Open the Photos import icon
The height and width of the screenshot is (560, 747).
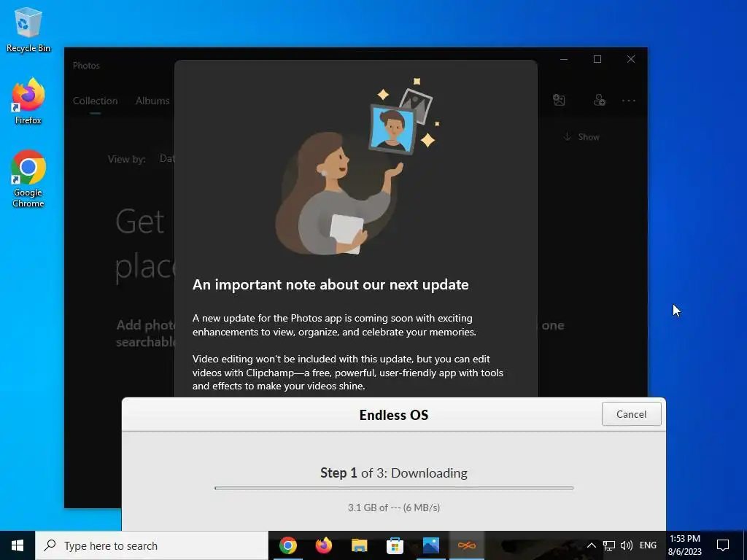click(x=559, y=100)
